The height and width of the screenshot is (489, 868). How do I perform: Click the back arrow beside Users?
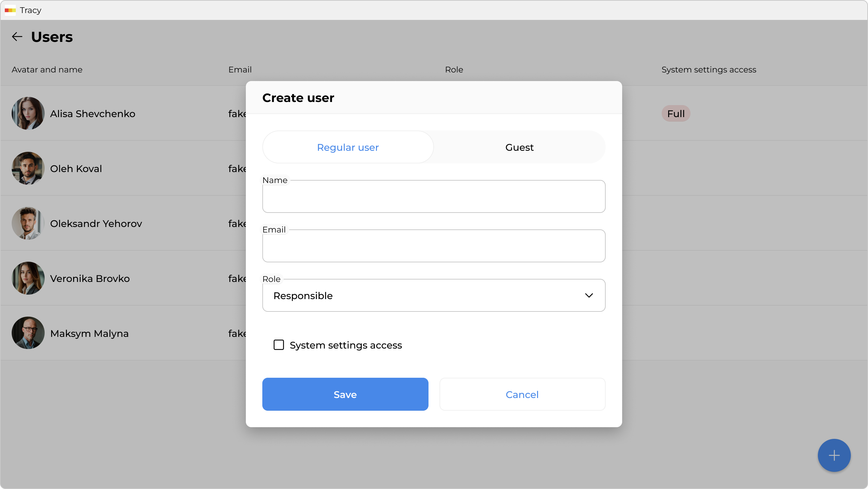click(17, 37)
